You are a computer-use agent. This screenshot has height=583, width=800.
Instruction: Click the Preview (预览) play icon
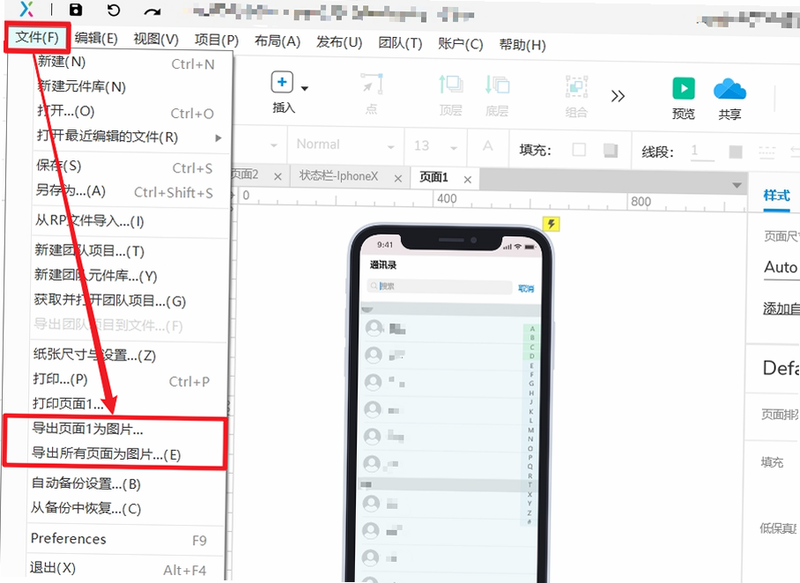[684, 88]
